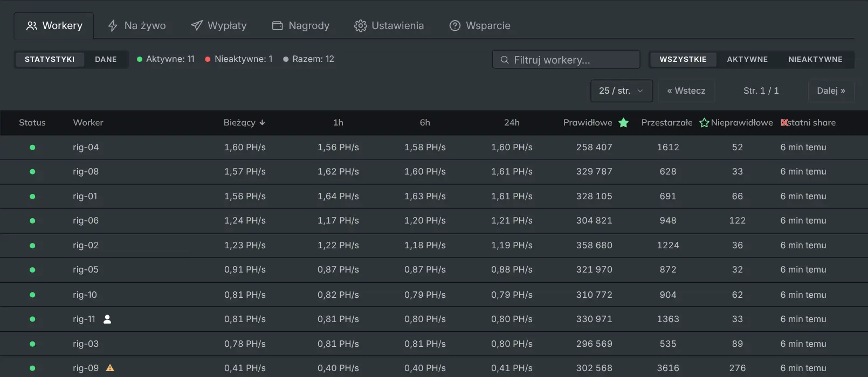Image resolution: width=868 pixels, height=377 pixels.
Task: Sort by Bieżący column arrow
Action: tap(263, 123)
